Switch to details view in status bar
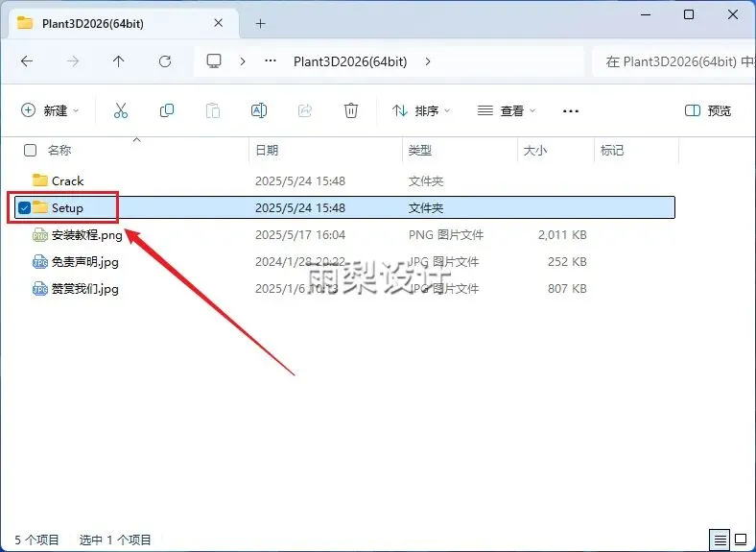756x552 pixels. click(720, 540)
